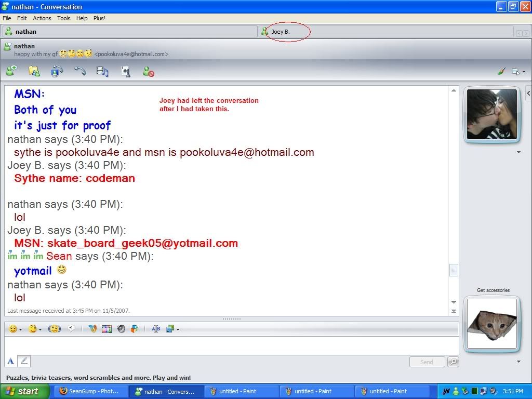Click 'Last message received at 3:45 PM' status
This screenshot has height=399, width=532.
(x=69, y=311)
